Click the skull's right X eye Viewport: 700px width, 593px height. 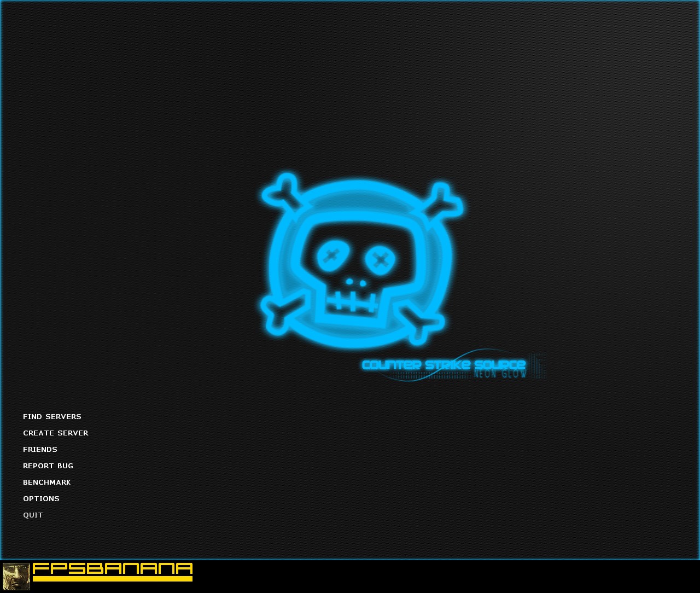click(381, 259)
